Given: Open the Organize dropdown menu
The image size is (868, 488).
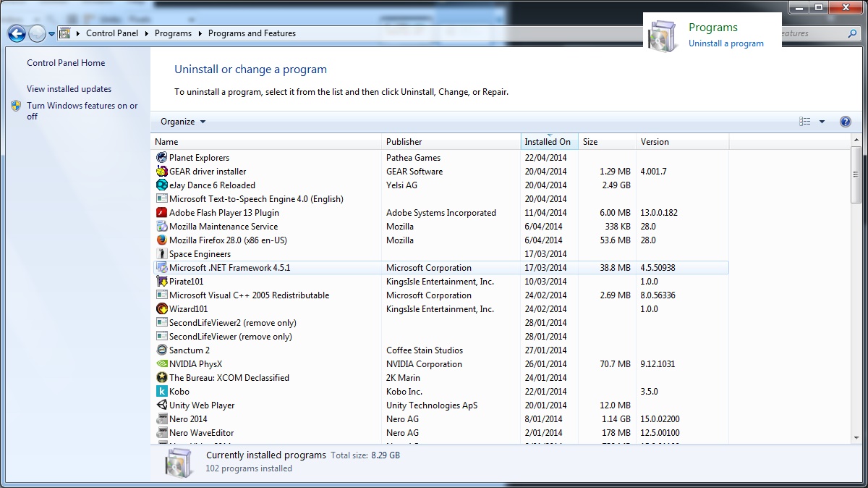Looking at the screenshot, I should pos(183,122).
